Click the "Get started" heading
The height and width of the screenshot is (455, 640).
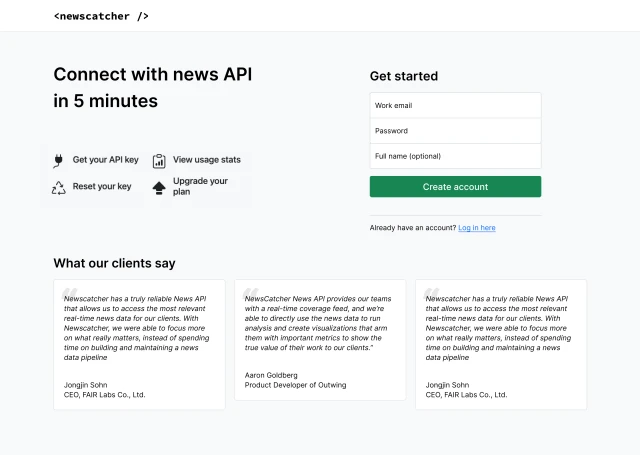click(x=404, y=76)
